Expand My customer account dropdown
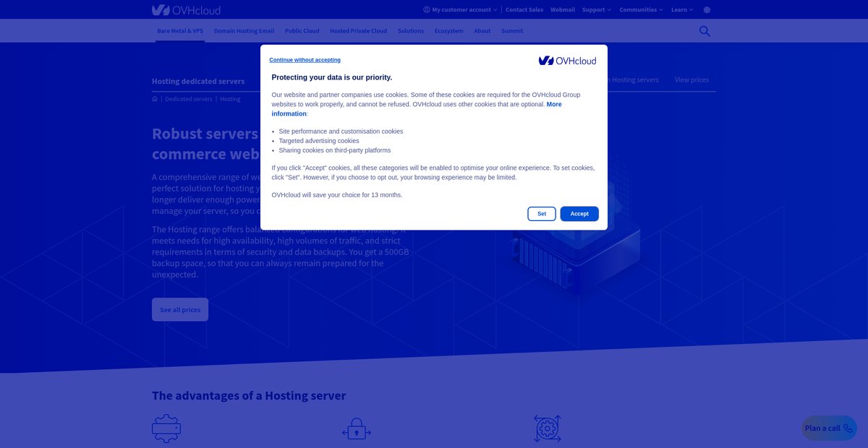This screenshot has height=448, width=868. click(460, 10)
